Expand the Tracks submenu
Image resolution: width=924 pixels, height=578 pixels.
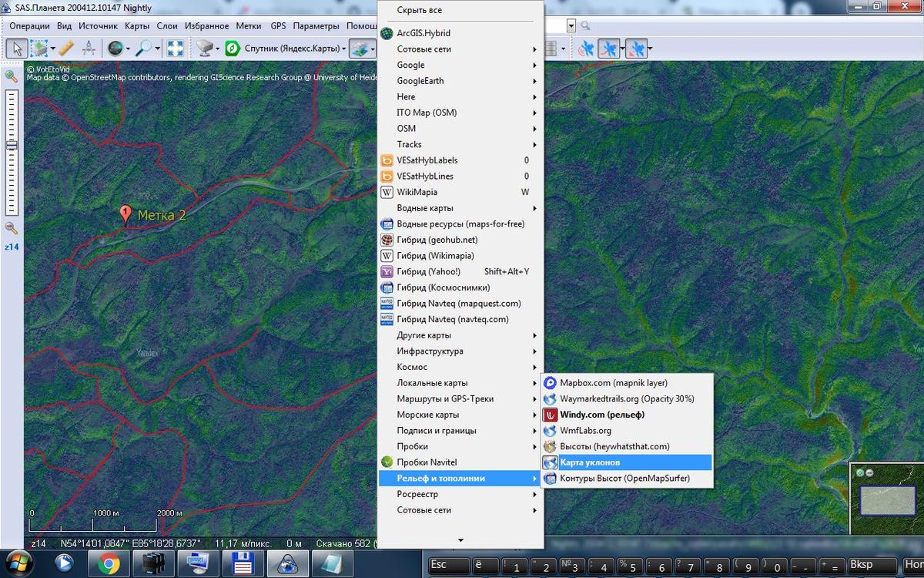pos(460,144)
